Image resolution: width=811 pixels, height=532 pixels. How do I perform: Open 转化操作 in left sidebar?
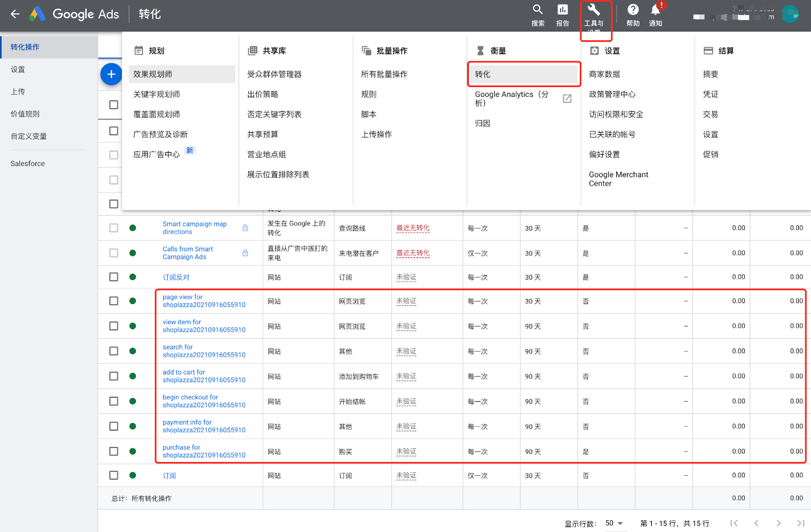tap(49, 47)
